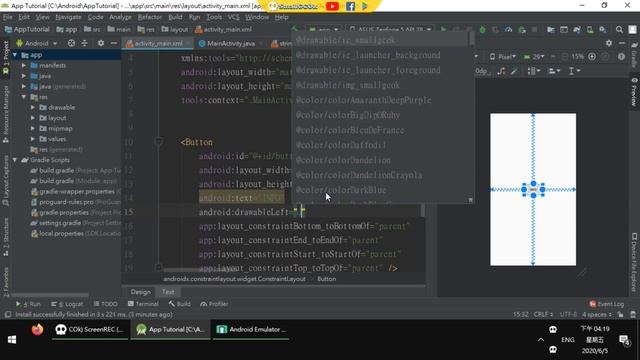
Task: Open preview panel settings gear
Action: coord(609,43)
